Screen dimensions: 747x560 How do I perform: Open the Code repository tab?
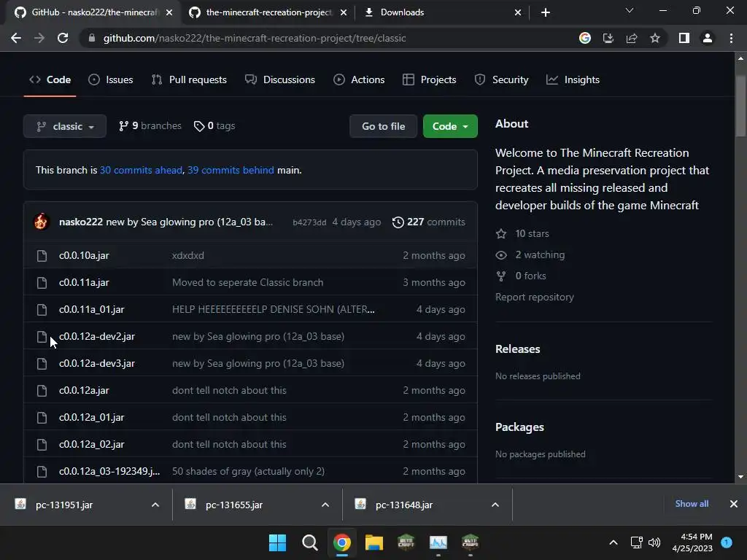[50, 79]
